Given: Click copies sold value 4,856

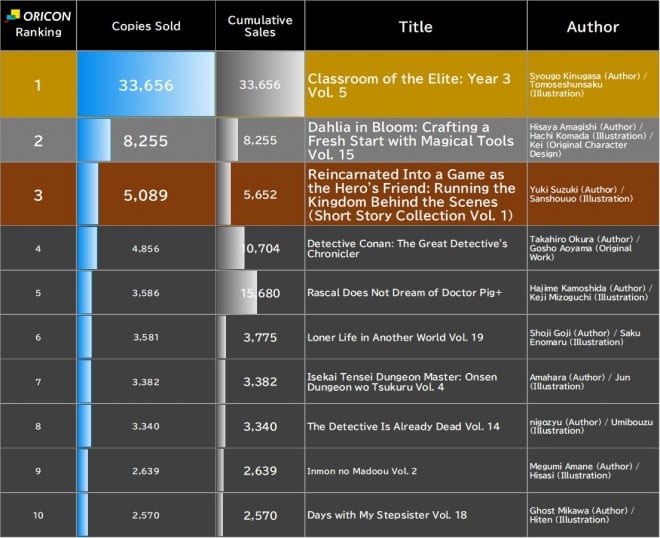Looking at the screenshot, I should pos(146,249).
